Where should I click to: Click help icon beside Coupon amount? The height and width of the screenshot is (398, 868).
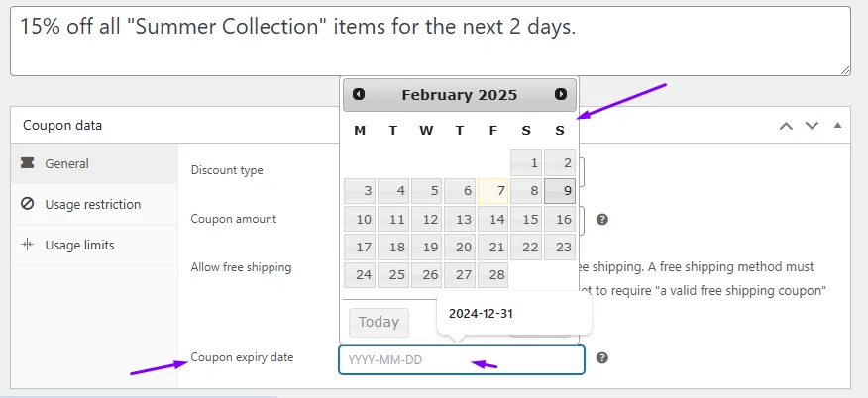coord(602,220)
